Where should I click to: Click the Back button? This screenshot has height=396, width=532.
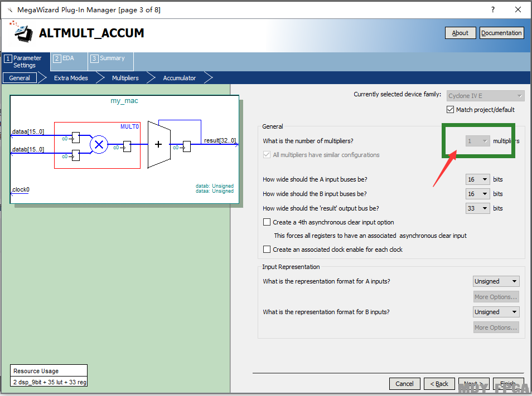439,383
